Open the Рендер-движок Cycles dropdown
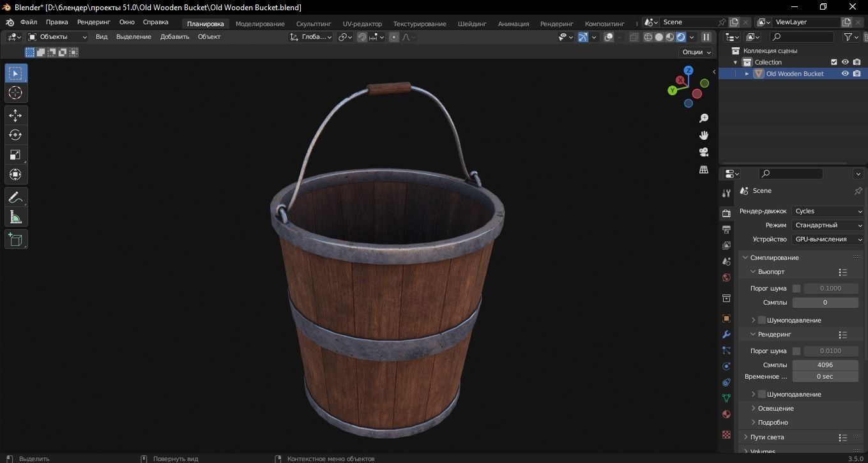 [828, 211]
